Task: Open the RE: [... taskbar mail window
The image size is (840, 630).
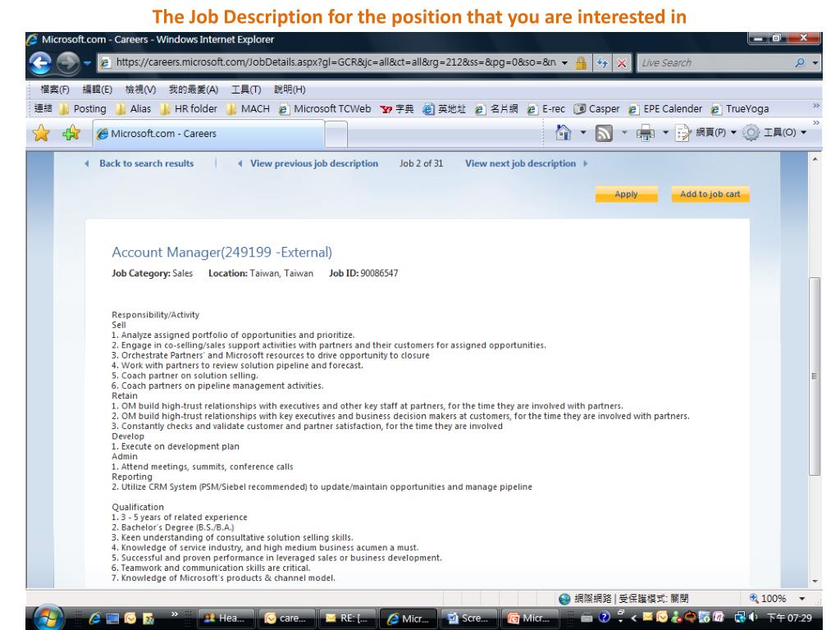Action: 347,619
